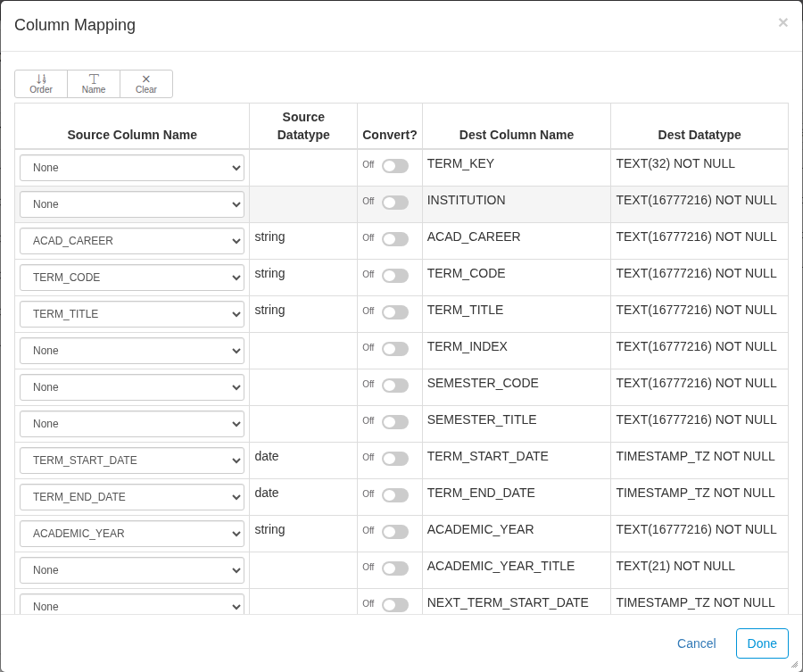Image resolution: width=803 pixels, height=672 pixels.
Task: Grab the dialog resize handle corner
Action: click(794, 664)
